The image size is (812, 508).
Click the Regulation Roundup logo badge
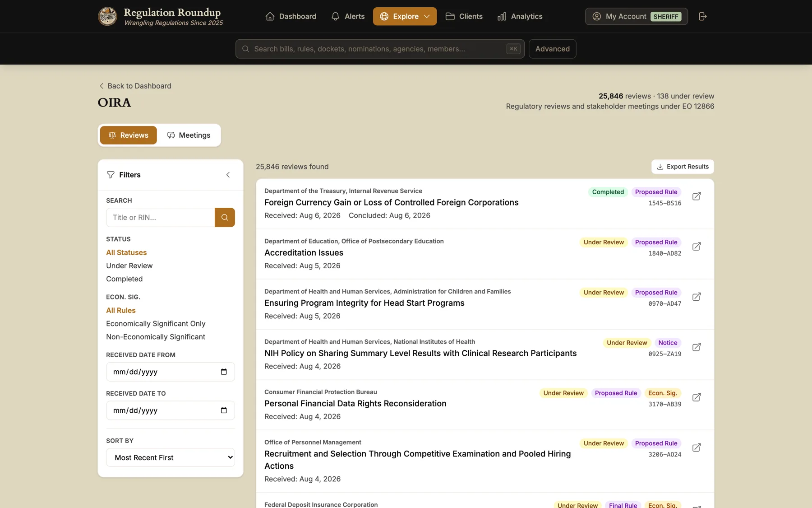(107, 16)
